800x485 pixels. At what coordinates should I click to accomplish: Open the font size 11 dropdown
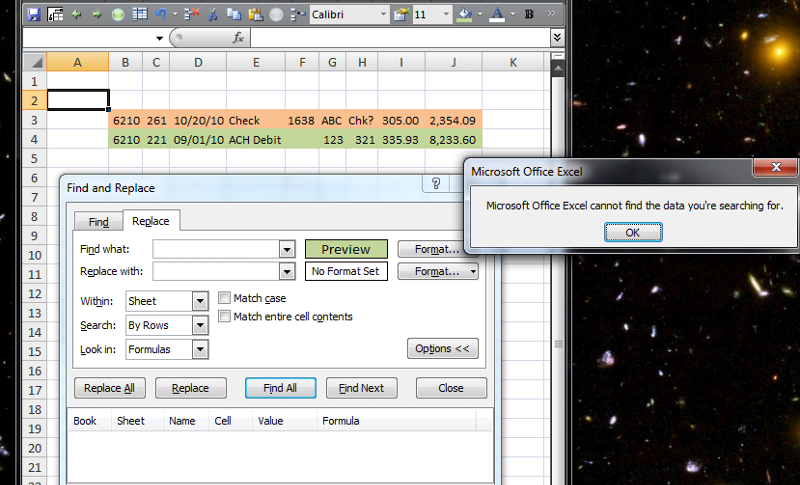click(446, 14)
